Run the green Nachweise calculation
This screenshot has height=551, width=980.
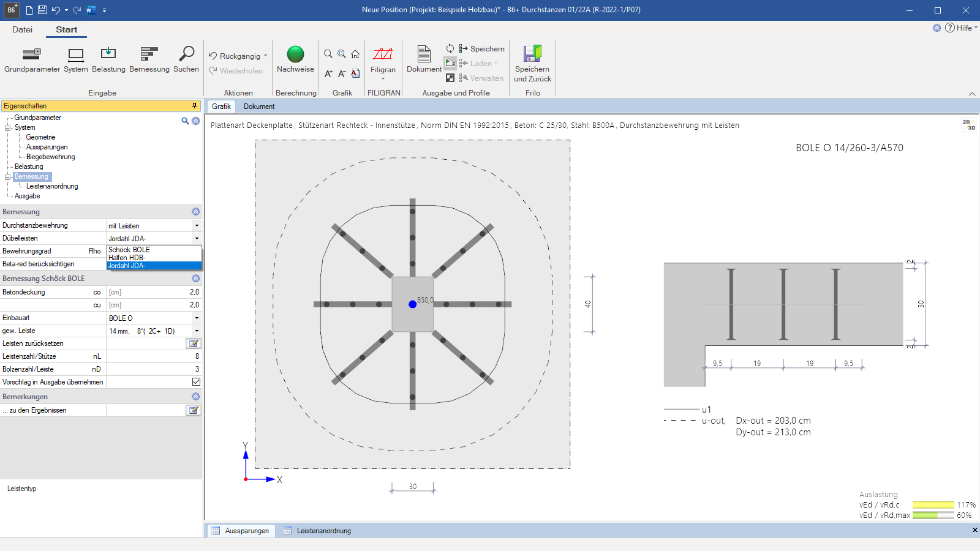pos(295,60)
